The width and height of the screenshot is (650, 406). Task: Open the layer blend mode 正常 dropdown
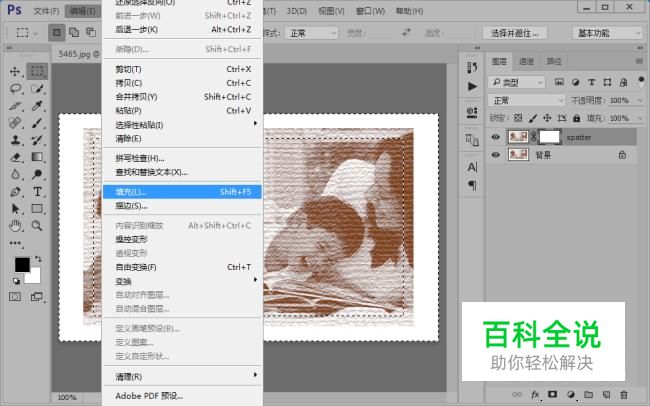tap(526, 100)
